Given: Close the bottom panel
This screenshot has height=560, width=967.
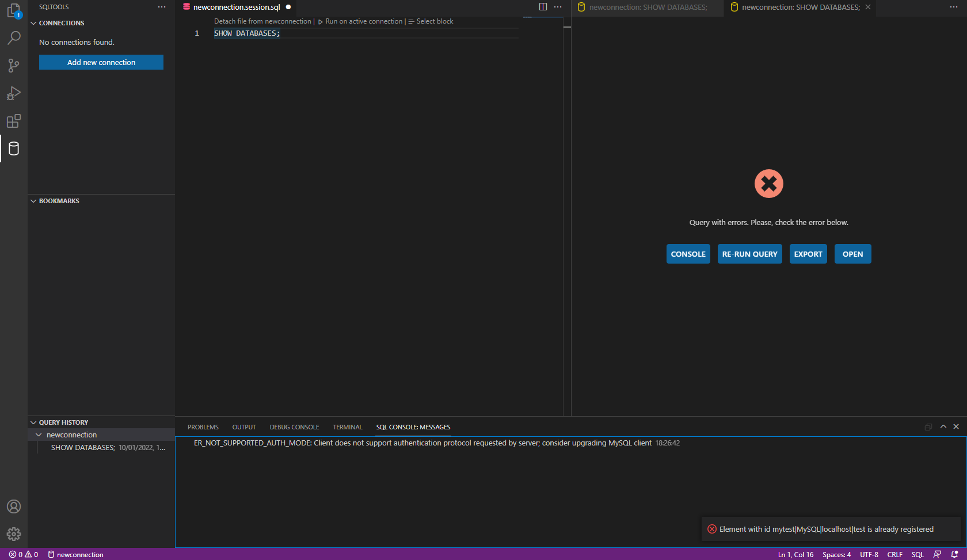Looking at the screenshot, I should tap(956, 426).
